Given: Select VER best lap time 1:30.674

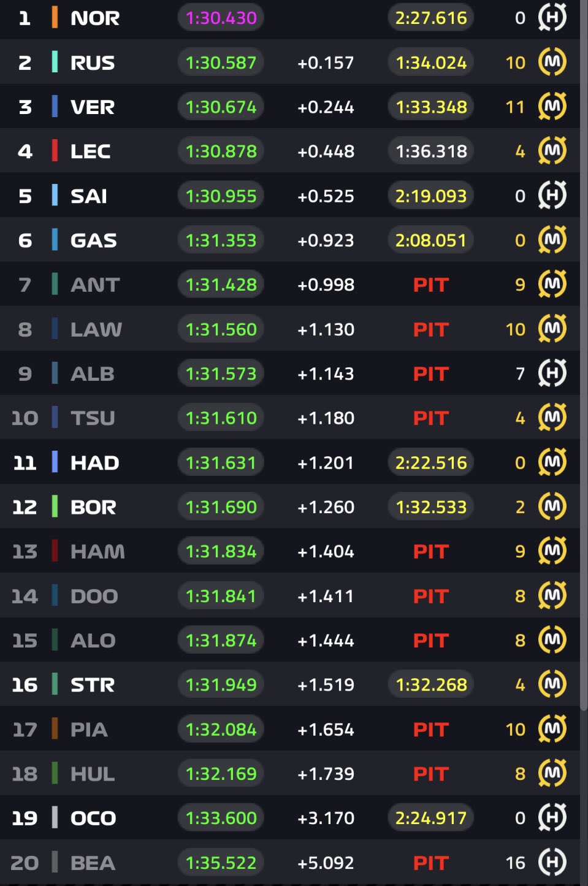Looking at the screenshot, I should coord(221,107).
